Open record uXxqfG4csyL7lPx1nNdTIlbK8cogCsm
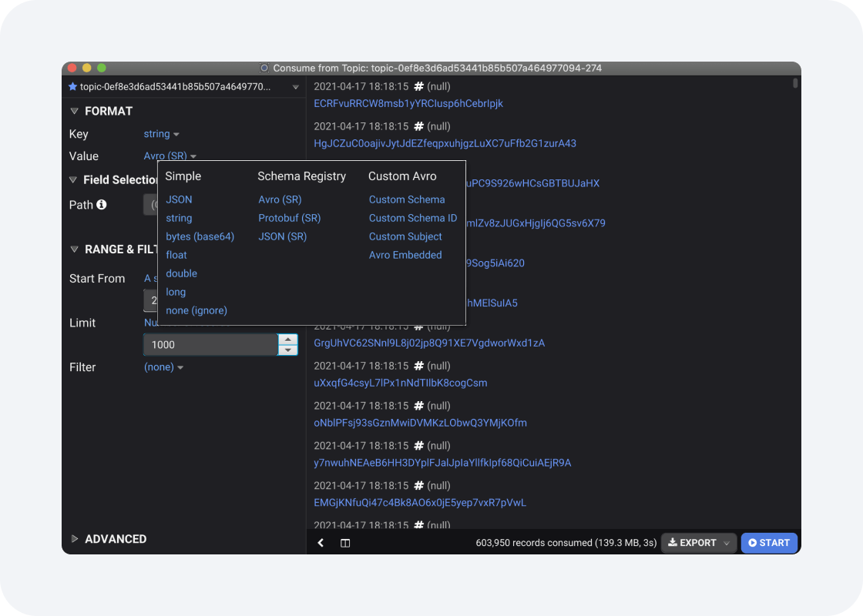The width and height of the screenshot is (863, 616). [400, 383]
